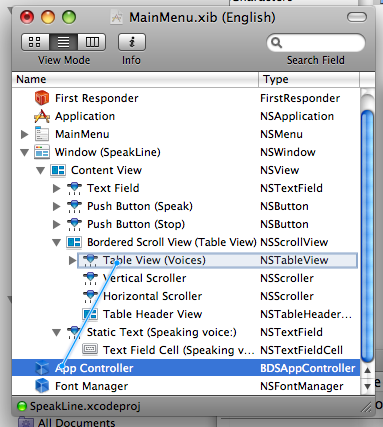Click the Static Text (Speaking voice:) icon
This screenshot has height=427, width=383.
coord(74,332)
